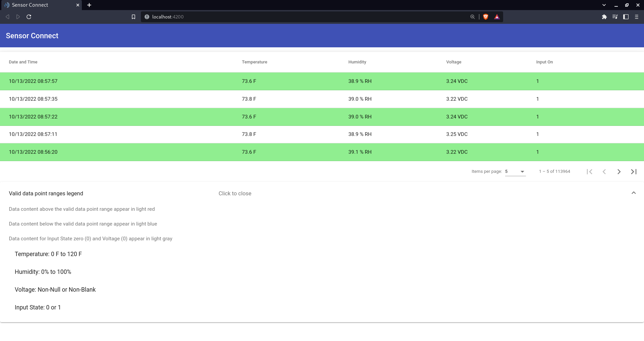The width and height of the screenshot is (644, 341).
Task: Toggle the browser sidebar panel
Action: point(626,17)
